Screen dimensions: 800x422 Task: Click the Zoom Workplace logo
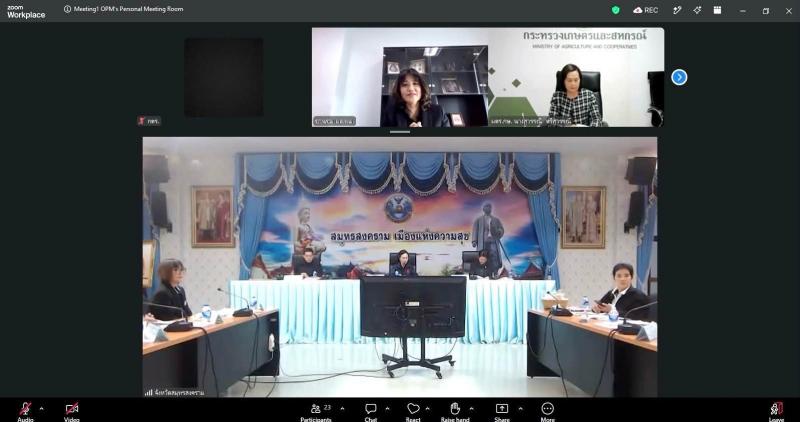point(26,12)
